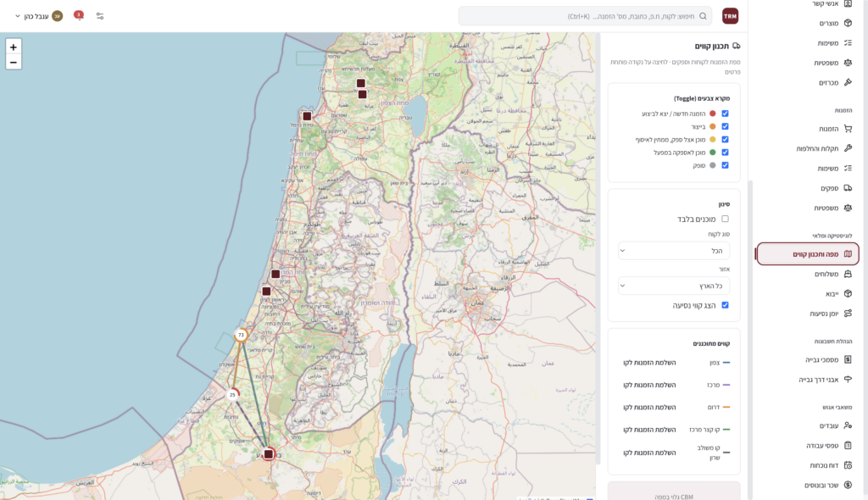Toggle הזמנה חדשה / יצא לביצוע checkbox
This screenshot has height=500, width=868.
click(x=726, y=114)
